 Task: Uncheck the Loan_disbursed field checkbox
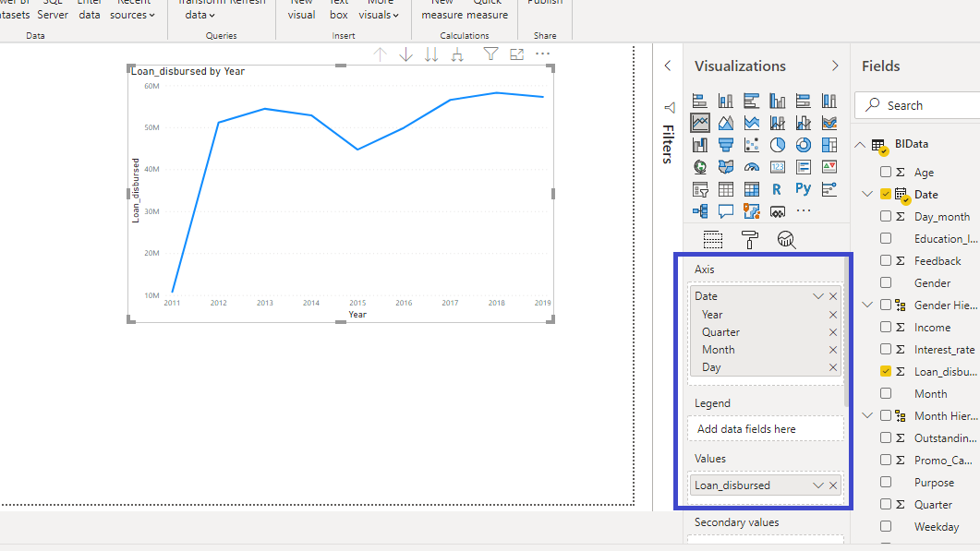[886, 372]
